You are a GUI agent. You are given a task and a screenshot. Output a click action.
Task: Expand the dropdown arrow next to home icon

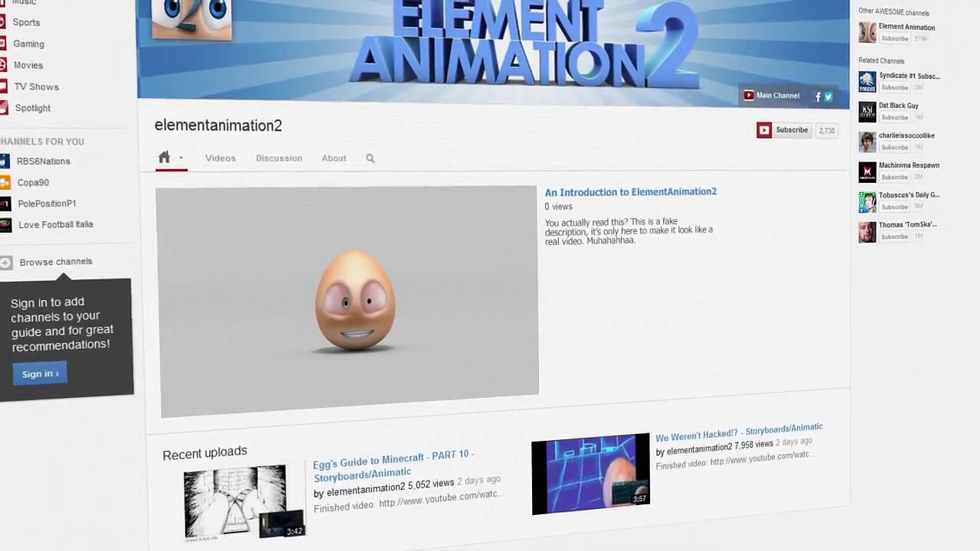[x=181, y=158]
